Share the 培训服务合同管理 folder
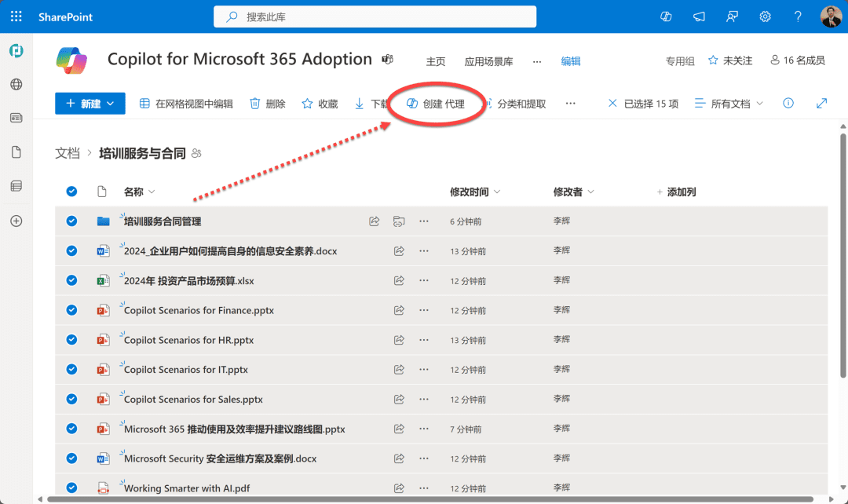Viewport: 848px width, 504px height. pyautogui.click(x=374, y=221)
